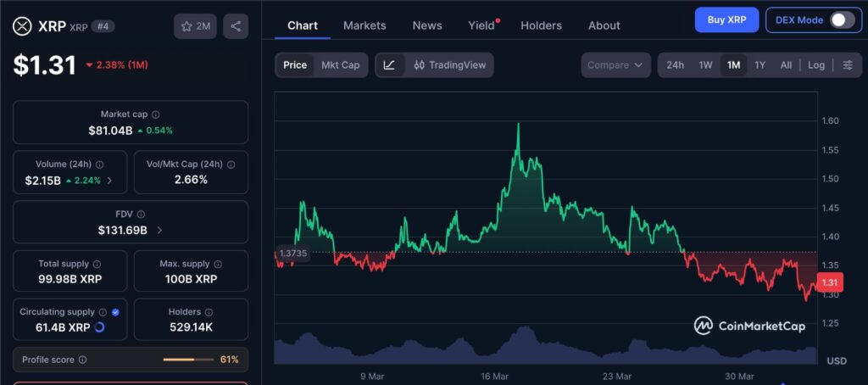Open the Compare dropdown

(x=615, y=64)
